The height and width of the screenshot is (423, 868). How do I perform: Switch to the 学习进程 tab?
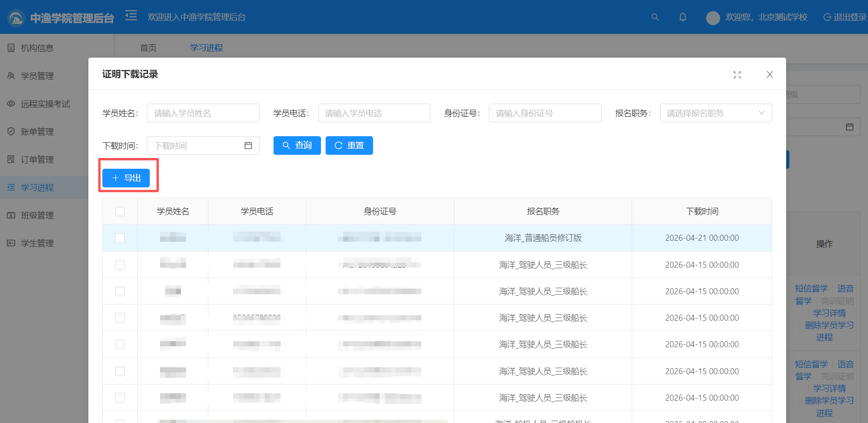[207, 48]
